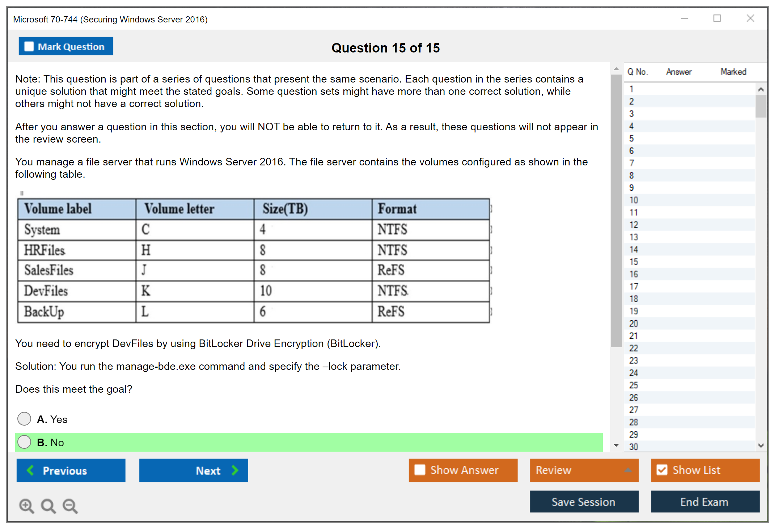
Task: Select answer B. No radio button
Action: tap(24, 442)
